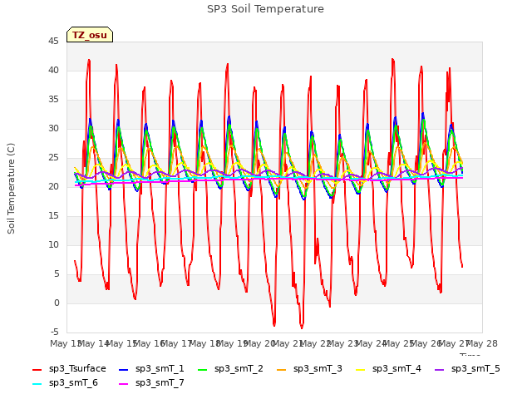Click the TZ_osu annotation box
This screenshot has height=399, width=532.
90,35
